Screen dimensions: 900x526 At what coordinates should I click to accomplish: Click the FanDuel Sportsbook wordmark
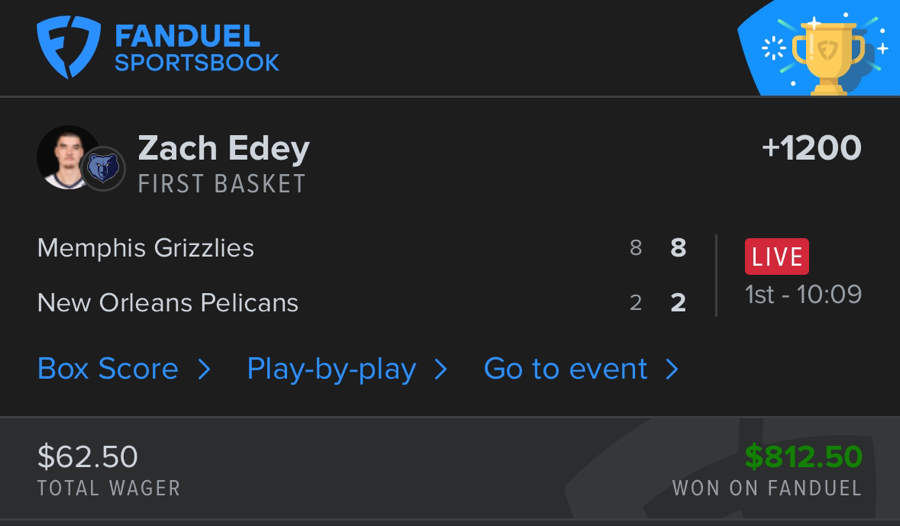(197, 48)
